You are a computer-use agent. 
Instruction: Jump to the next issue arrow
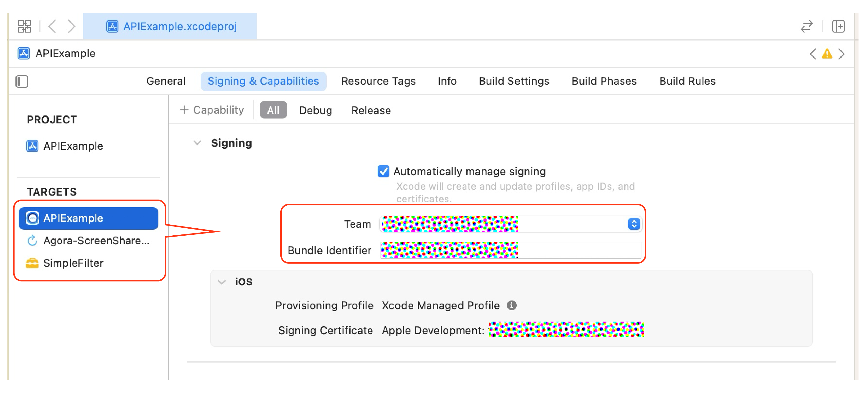(841, 54)
